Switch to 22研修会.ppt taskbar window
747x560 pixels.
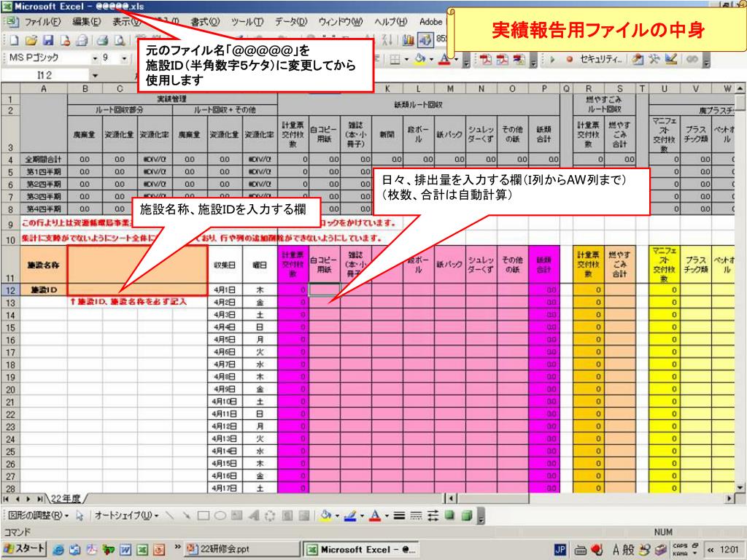[242, 549]
